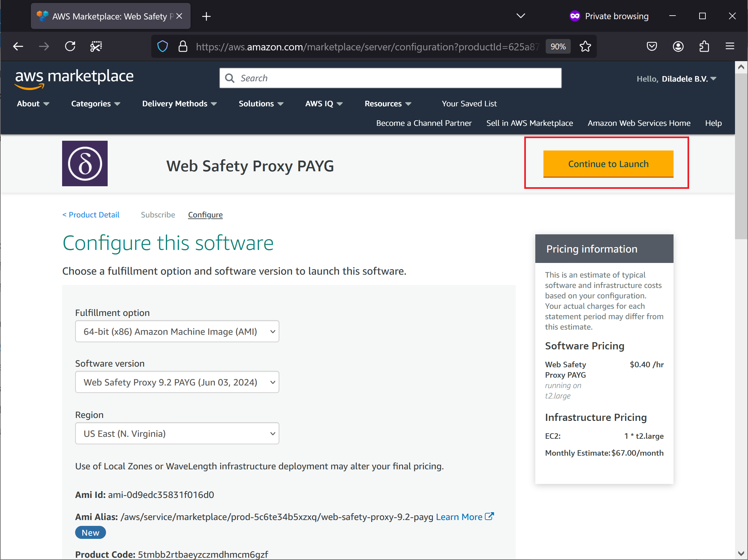Image resolution: width=748 pixels, height=560 pixels.
Task: Select the Configure breadcrumb step
Action: [x=205, y=215]
